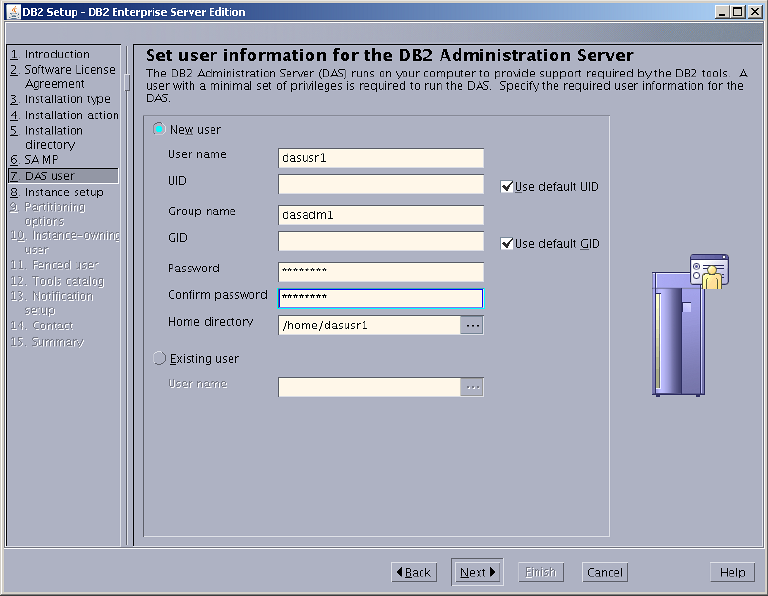Maximize the DB2 Setup window

[738, 12]
